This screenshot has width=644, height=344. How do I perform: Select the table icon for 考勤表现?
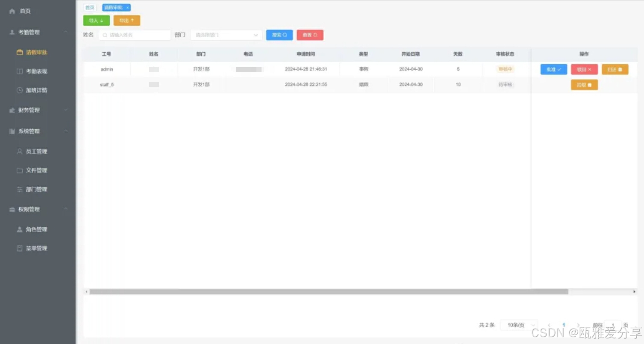19,71
